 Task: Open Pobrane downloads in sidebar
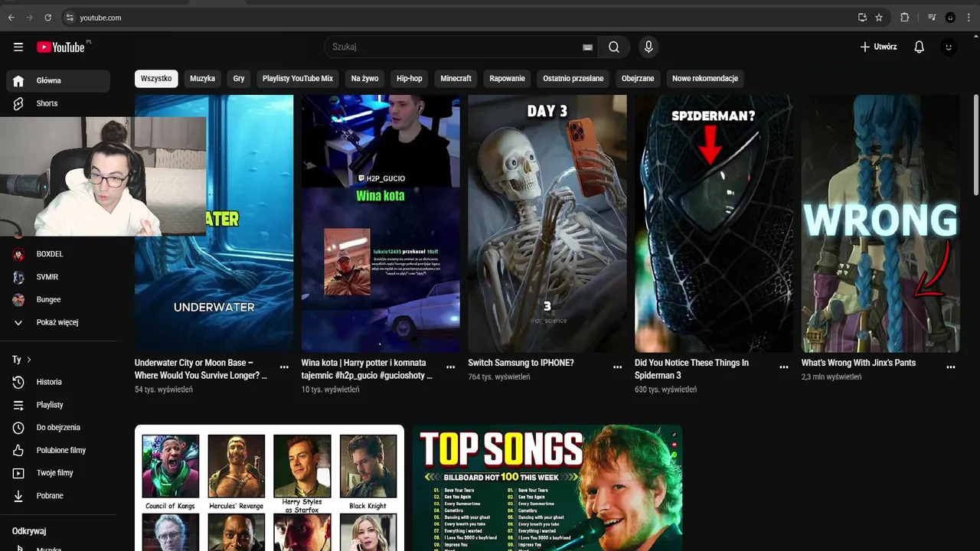click(x=58, y=496)
